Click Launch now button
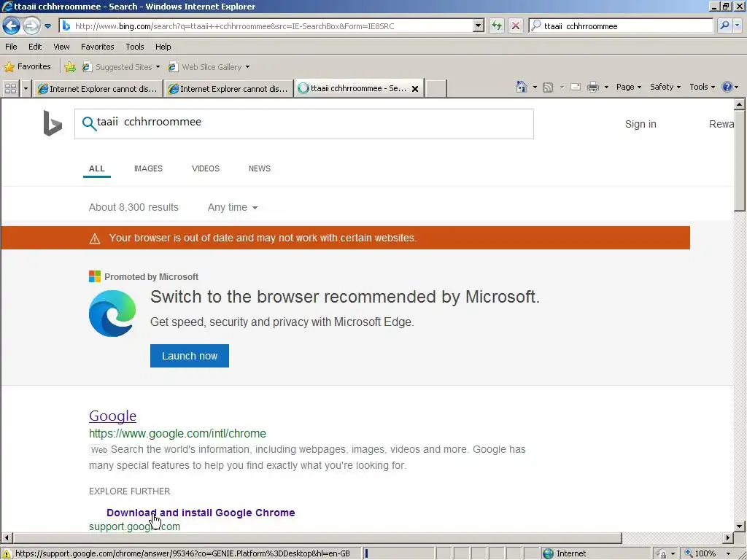747x560 pixels. [x=190, y=356]
